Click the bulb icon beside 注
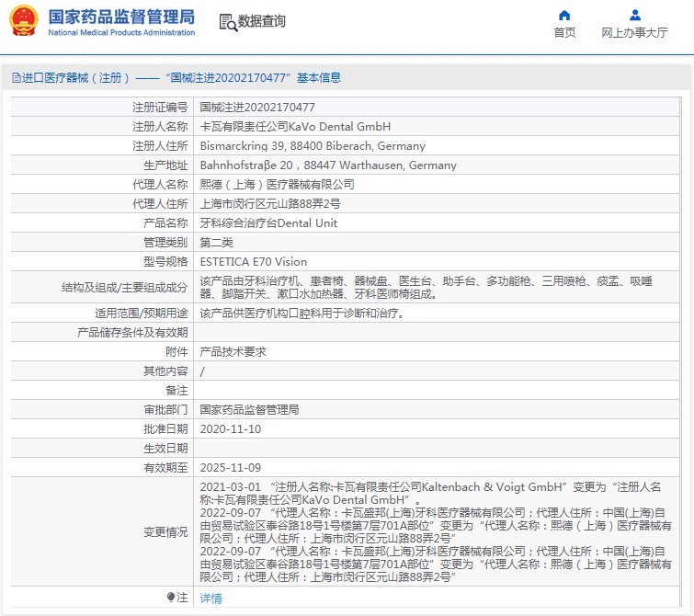Viewport: 694px width, 616px height. (x=171, y=598)
